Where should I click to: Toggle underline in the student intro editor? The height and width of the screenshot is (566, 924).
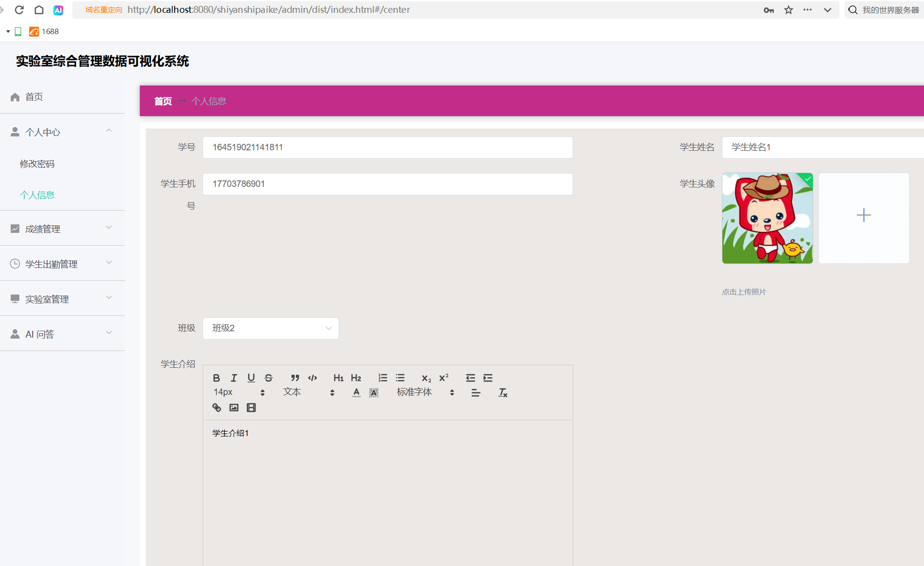251,378
